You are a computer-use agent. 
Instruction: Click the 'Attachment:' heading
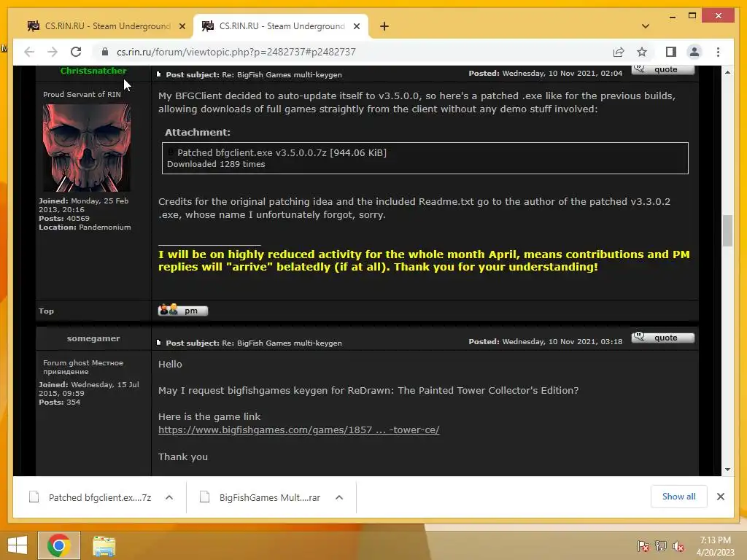[x=198, y=133]
